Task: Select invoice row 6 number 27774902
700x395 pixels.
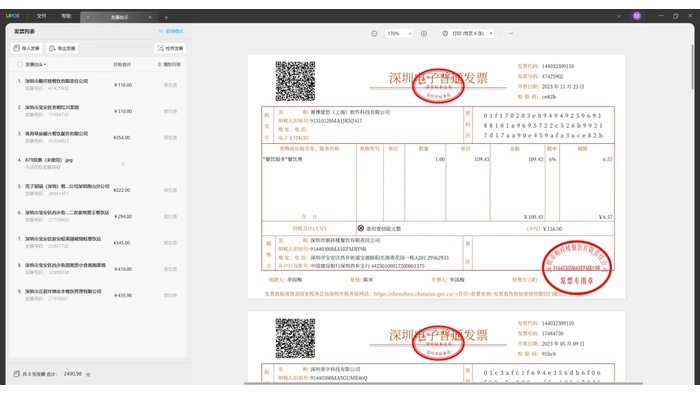Action: tap(97, 216)
